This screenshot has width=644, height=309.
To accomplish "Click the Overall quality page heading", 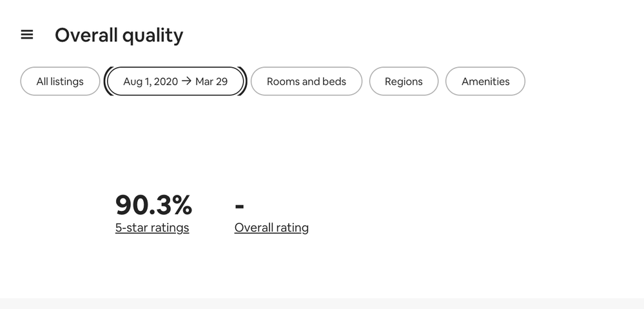I will point(119,35).
